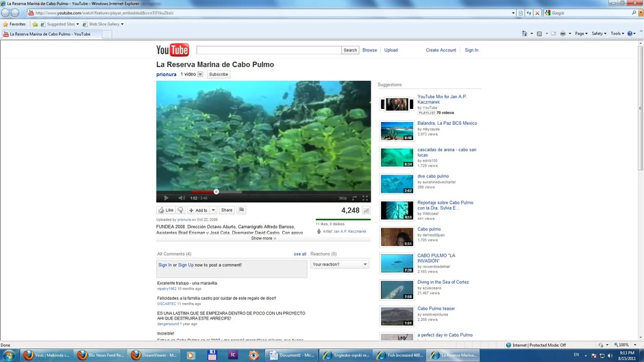The width and height of the screenshot is (644, 362).
Task: Click the YouTube logo
Action: (x=173, y=50)
